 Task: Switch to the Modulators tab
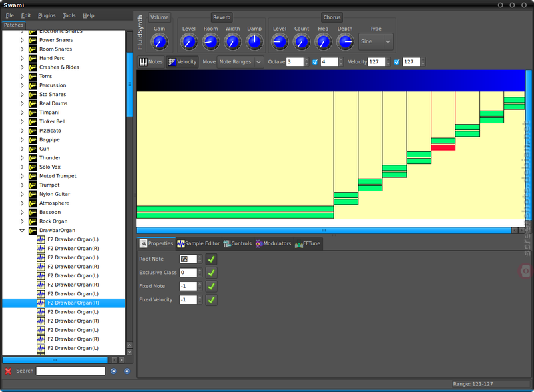tap(274, 243)
